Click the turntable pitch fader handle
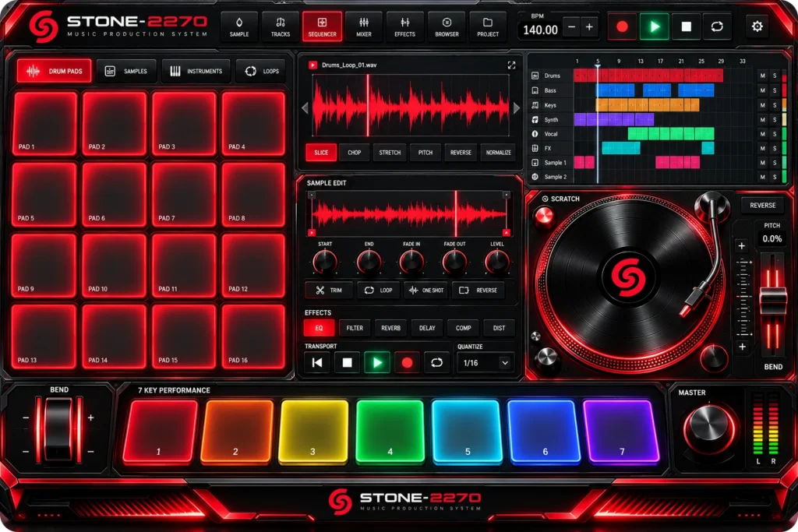This screenshot has height=532, width=798. tap(773, 300)
